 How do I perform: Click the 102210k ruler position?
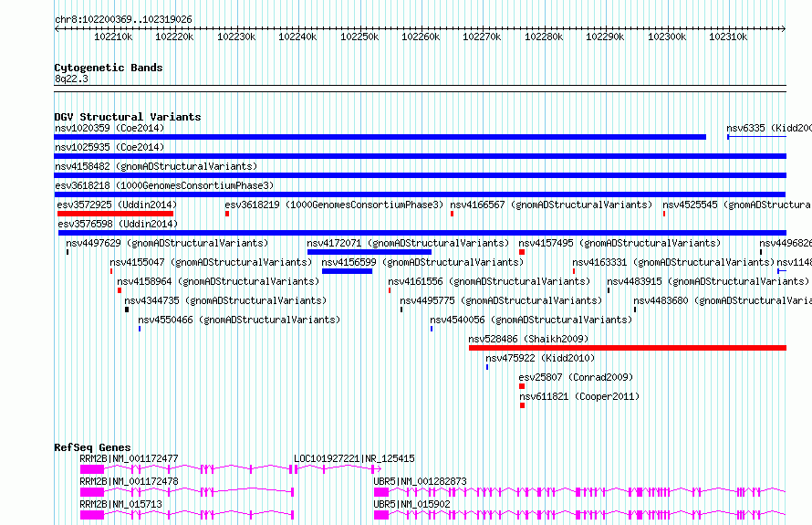click(x=113, y=37)
